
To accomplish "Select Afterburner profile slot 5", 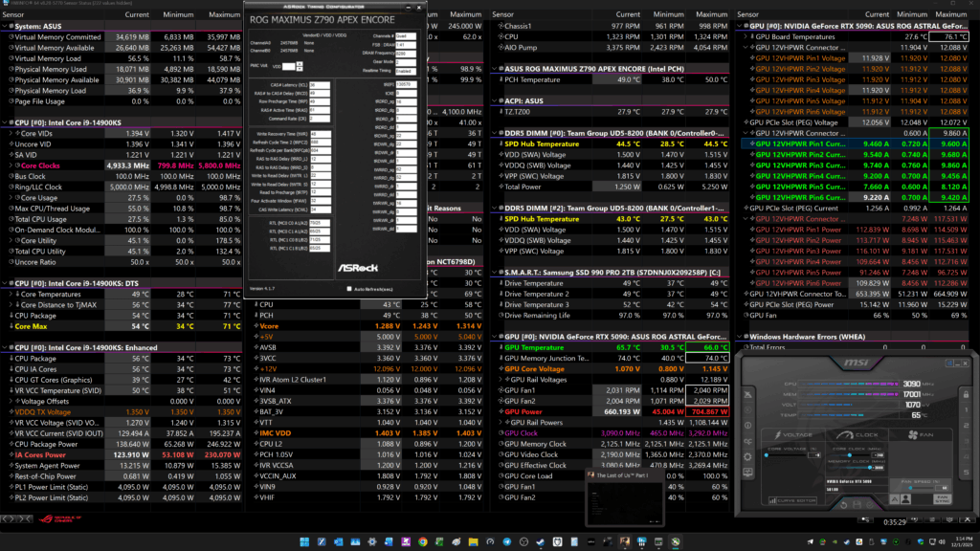I will point(967,473).
